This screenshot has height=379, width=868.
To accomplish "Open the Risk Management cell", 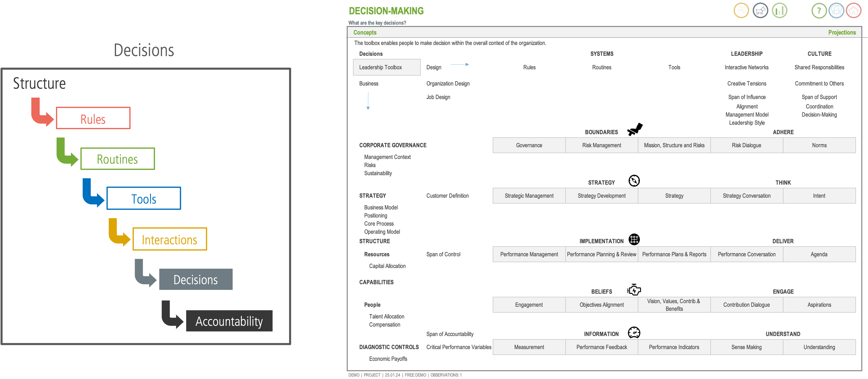I will [x=601, y=145].
